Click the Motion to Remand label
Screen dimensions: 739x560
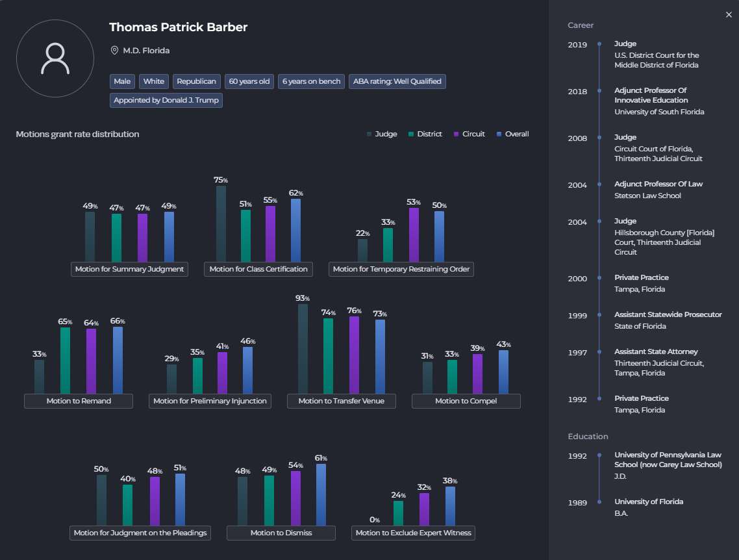[x=79, y=401]
